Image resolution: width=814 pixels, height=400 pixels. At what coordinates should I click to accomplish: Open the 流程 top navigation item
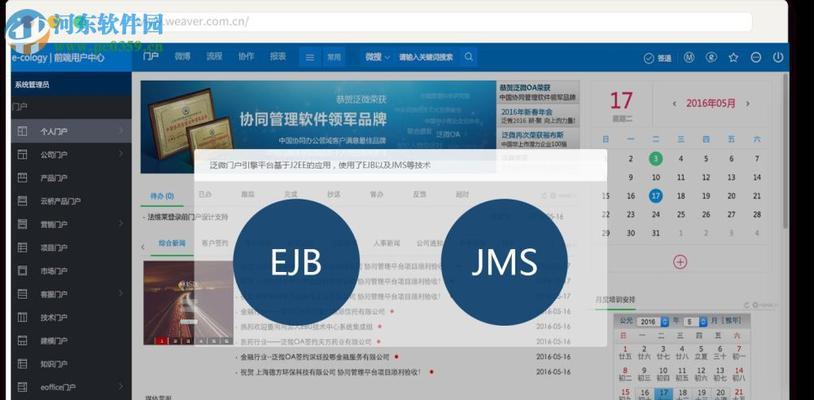point(214,57)
